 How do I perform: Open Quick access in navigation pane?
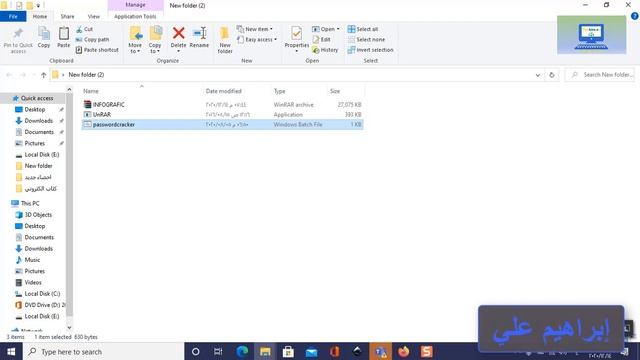pos(37,98)
